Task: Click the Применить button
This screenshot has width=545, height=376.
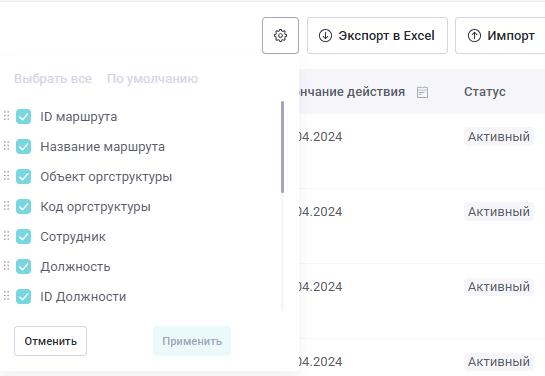Action: (192, 341)
